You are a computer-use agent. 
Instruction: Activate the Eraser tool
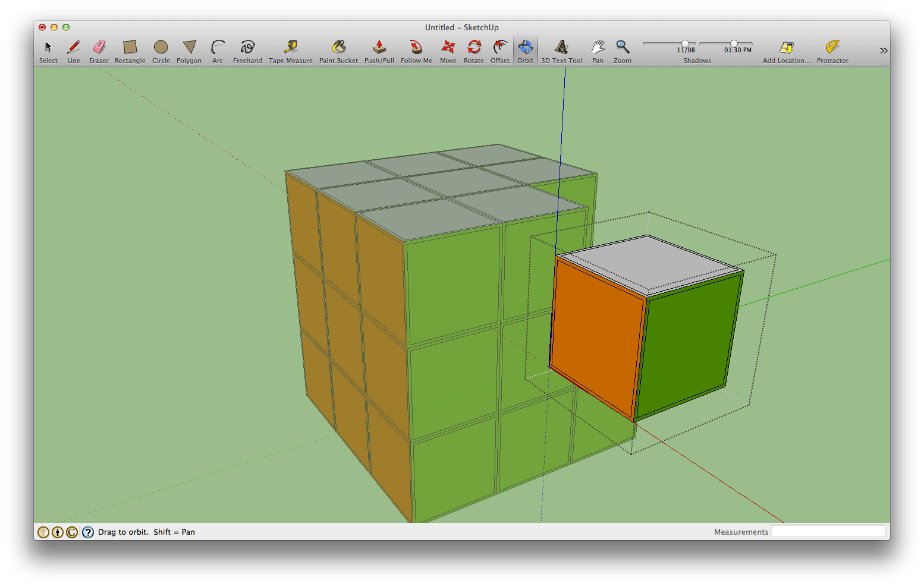(x=99, y=48)
